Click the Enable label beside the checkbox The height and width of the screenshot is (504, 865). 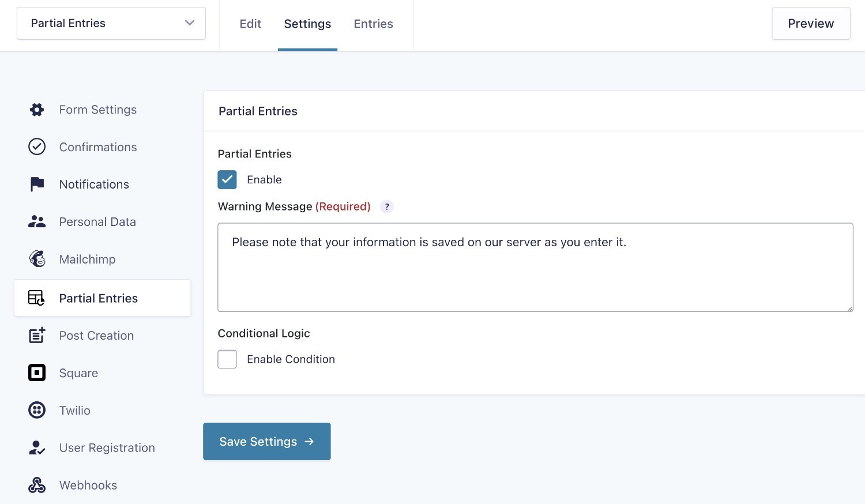point(264,179)
